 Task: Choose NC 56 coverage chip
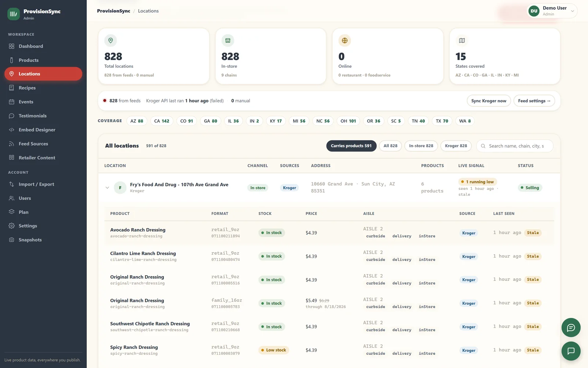323,121
